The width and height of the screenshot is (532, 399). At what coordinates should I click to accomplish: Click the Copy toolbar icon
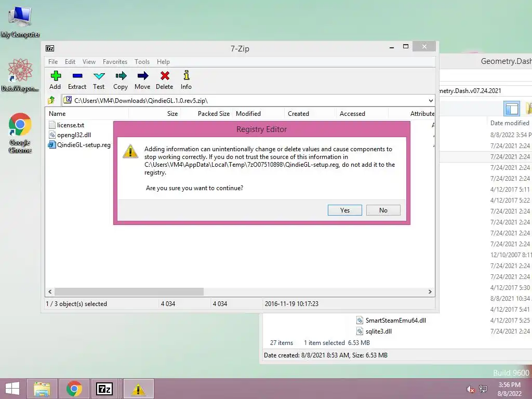point(121,76)
